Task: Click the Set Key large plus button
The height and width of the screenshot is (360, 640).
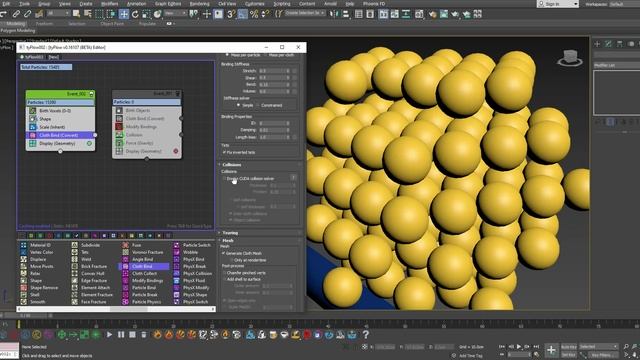Action: [x=551, y=350]
